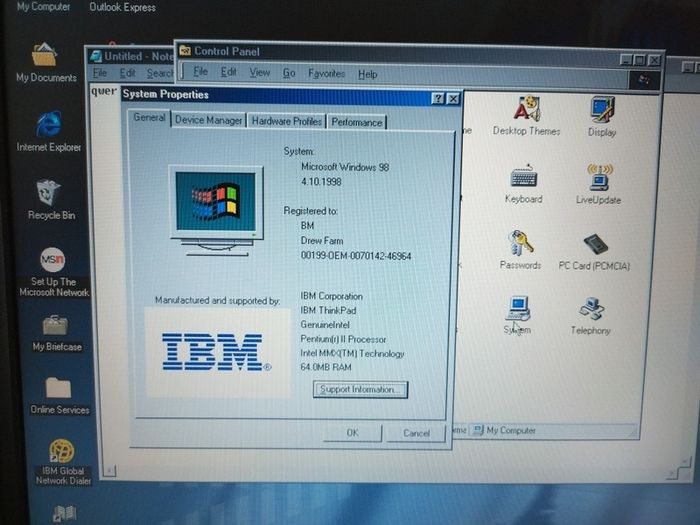Image resolution: width=700 pixels, height=525 pixels.
Task: Click the Windows logo monitor image
Action: (x=216, y=211)
